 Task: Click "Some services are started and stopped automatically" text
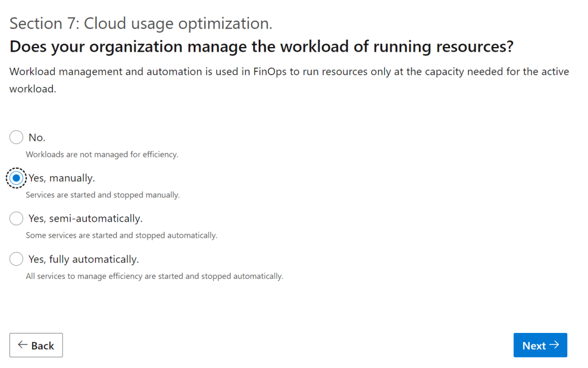(x=121, y=235)
